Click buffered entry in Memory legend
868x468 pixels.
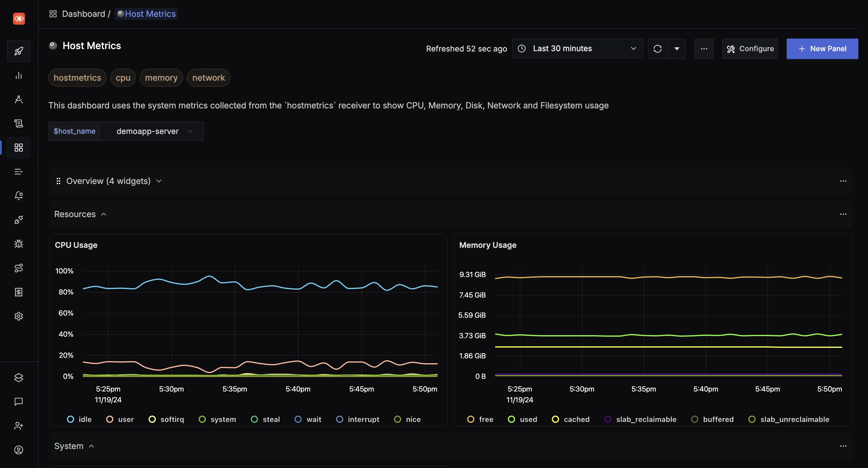(712, 420)
